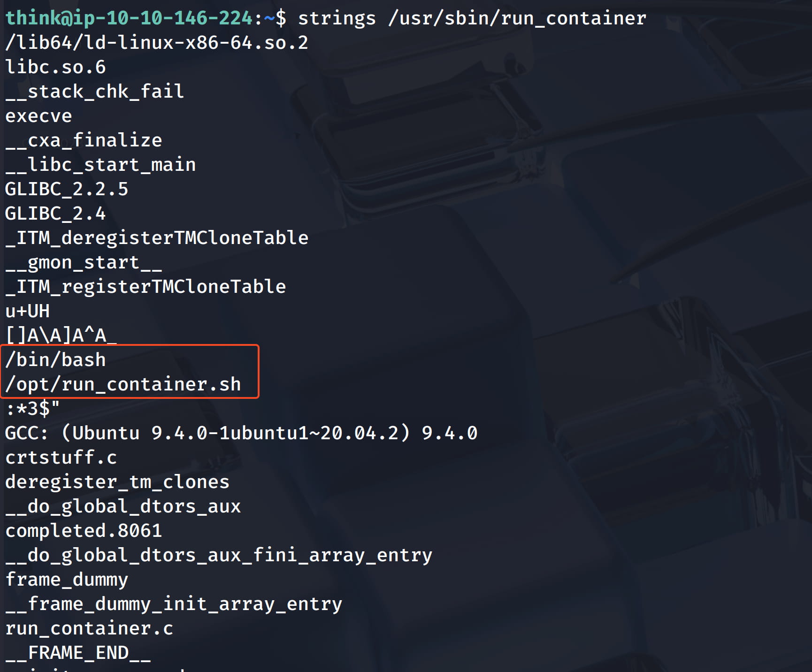Viewport: 812px width, 672px height.
Task: Click the /opt/run_container.sh path
Action: pos(123,384)
